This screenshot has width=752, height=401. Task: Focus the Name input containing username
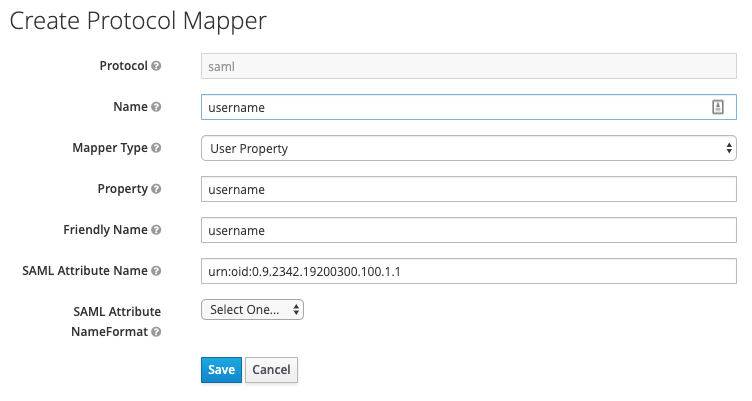point(469,107)
